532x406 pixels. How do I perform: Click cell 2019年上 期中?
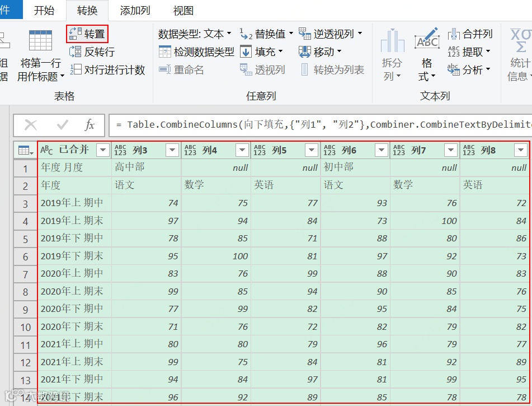(74, 203)
